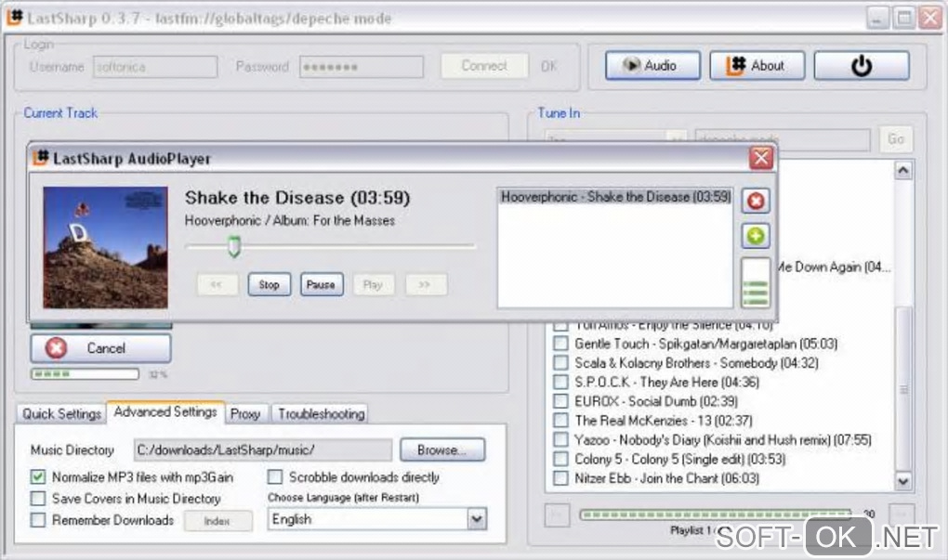The image size is (948, 560).
Task: Click the power shutdown icon button
Action: [x=862, y=65]
